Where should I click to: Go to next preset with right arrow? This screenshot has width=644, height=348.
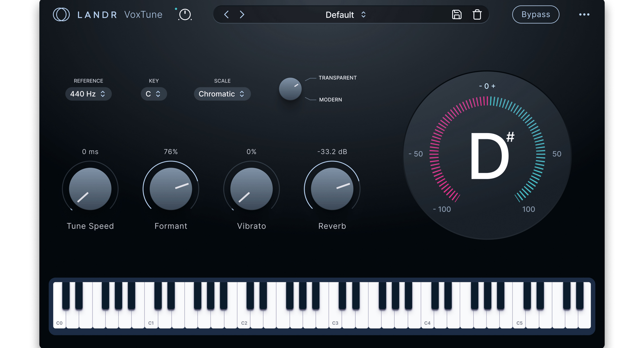coord(242,15)
